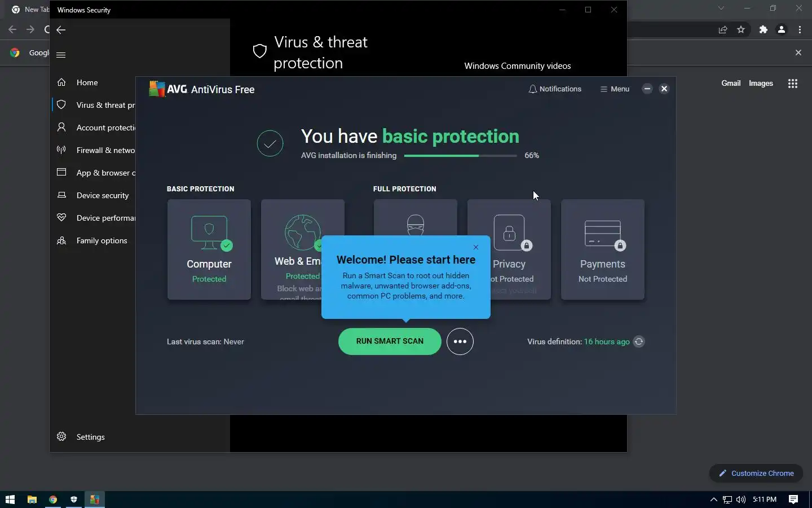Open the AVG Menu
The image size is (812, 508).
[615, 89]
